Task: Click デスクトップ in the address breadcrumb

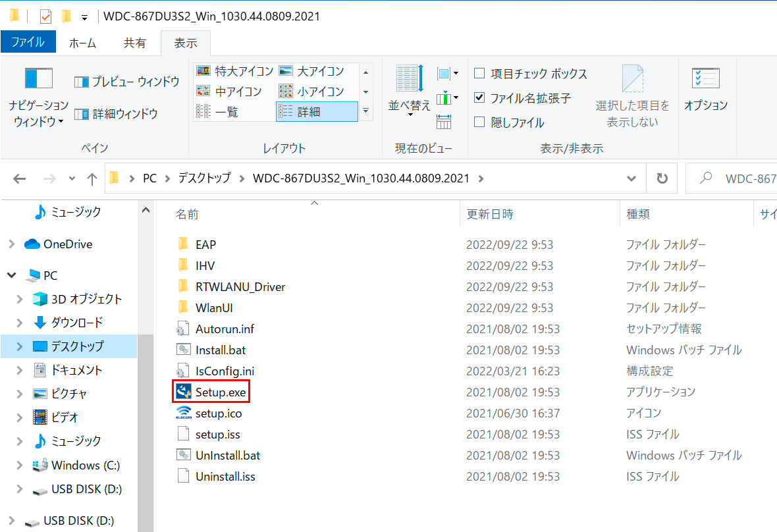Action: [205, 178]
